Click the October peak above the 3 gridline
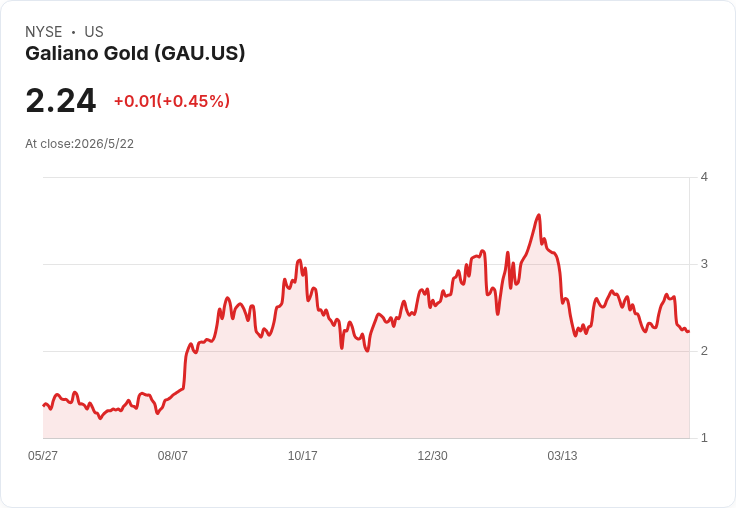This screenshot has width=736, height=508. pyautogui.click(x=299, y=260)
